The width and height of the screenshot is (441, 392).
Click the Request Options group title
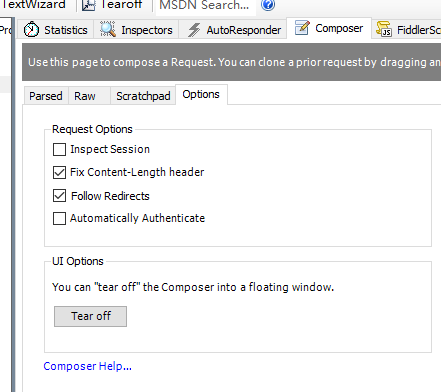point(92,129)
